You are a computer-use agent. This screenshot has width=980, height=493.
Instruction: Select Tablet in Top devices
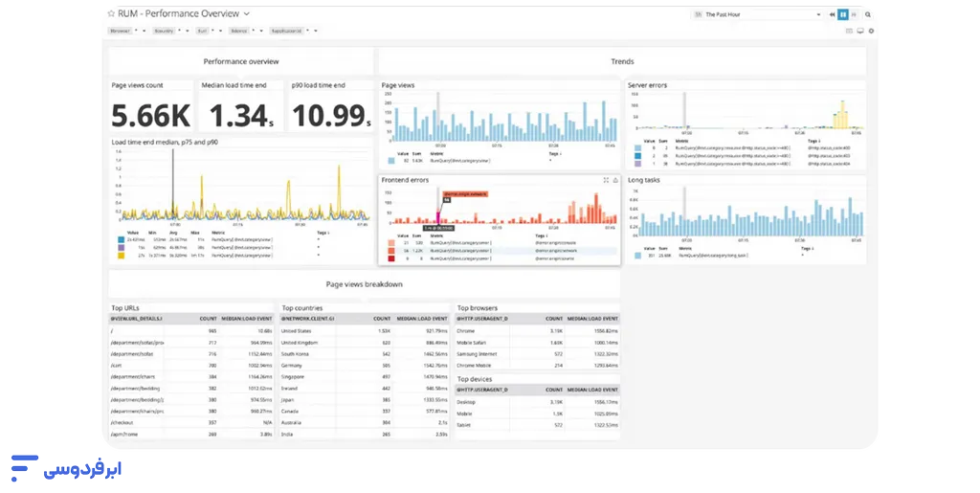click(537, 426)
